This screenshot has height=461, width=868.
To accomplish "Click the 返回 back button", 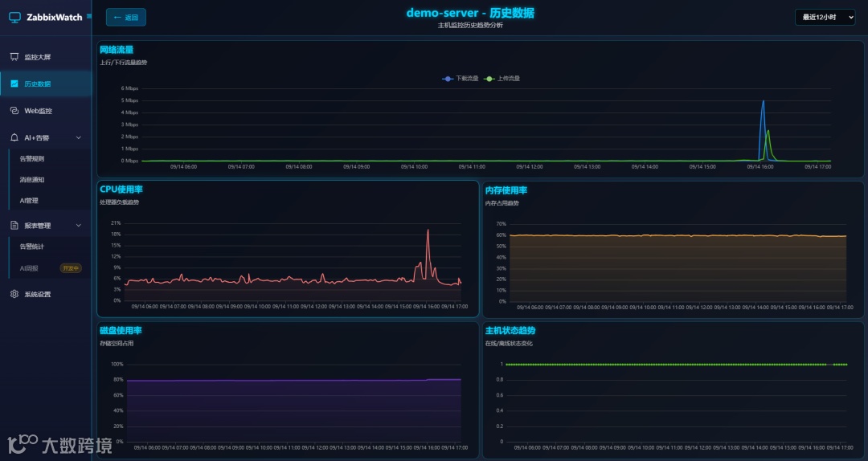I will tap(125, 17).
